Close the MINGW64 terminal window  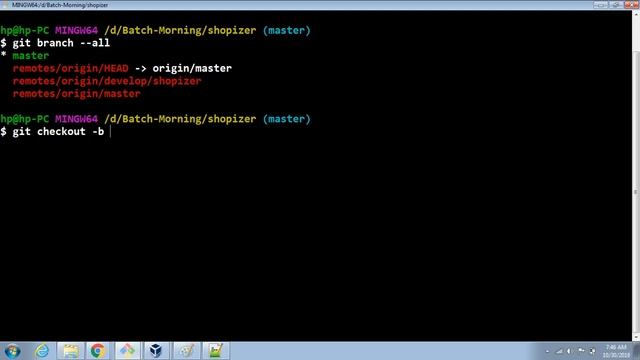[x=631, y=5]
